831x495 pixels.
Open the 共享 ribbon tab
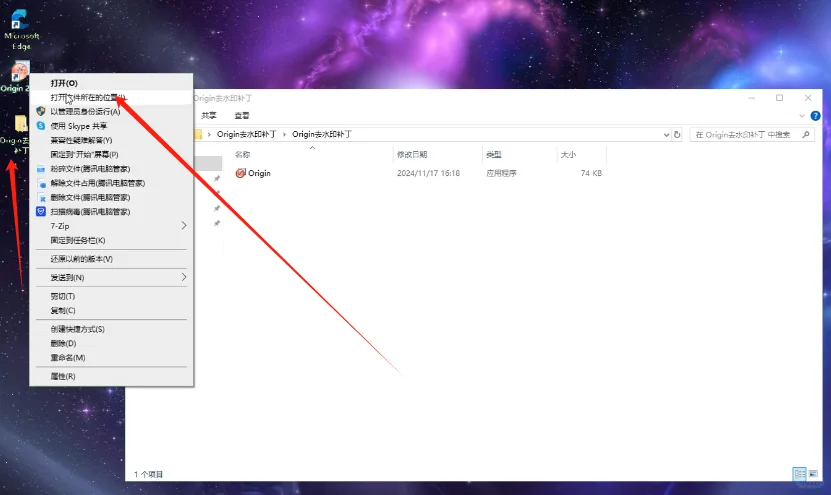(x=209, y=116)
